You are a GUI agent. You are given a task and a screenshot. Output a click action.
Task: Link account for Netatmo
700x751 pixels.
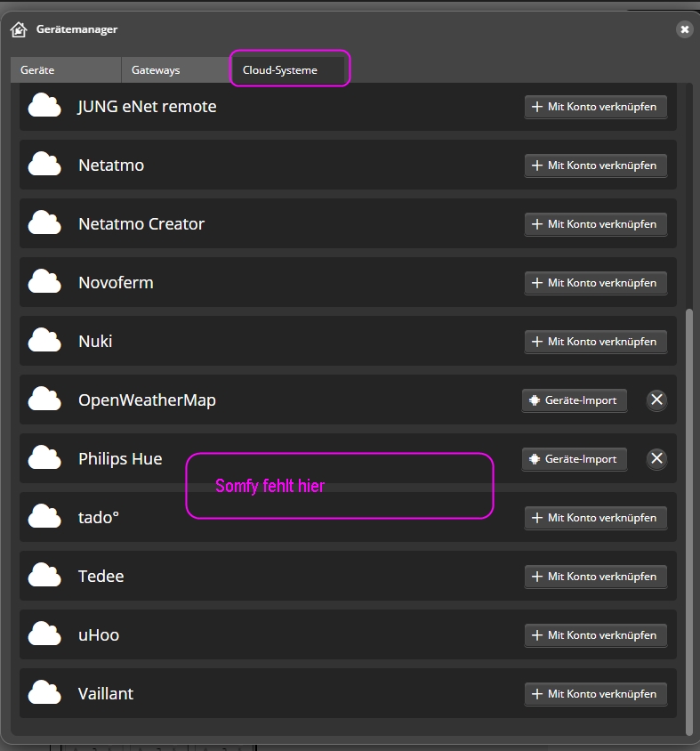596,166
